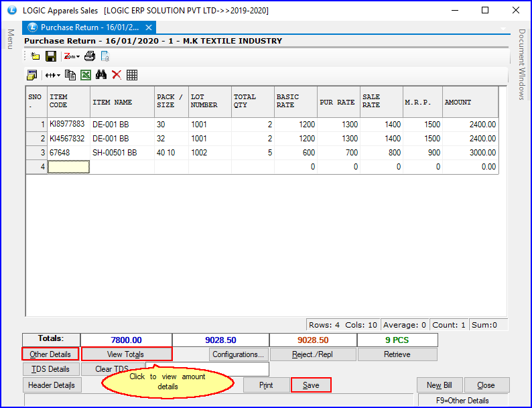532x408 pixels.
Task: Open the tab list dropdown arrow
Action: click(x=503, y=29)
